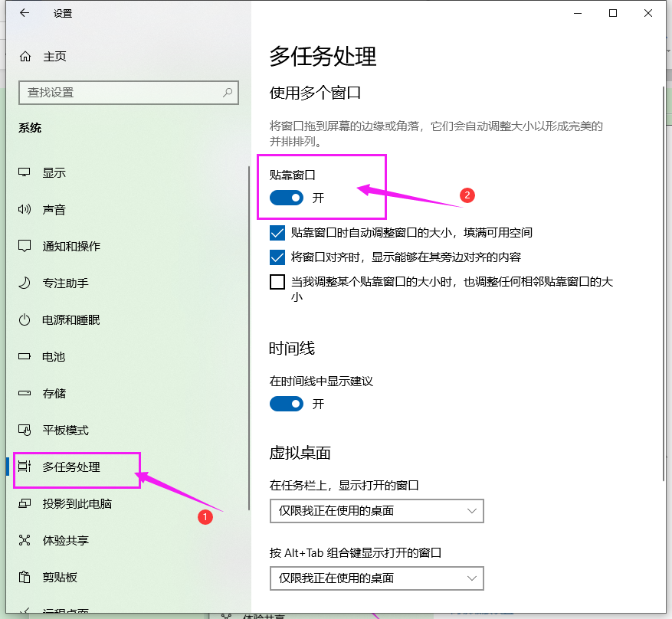The image size is (672, 619).
Task: Open 通知和操作 settings
Action: [71, 247]
